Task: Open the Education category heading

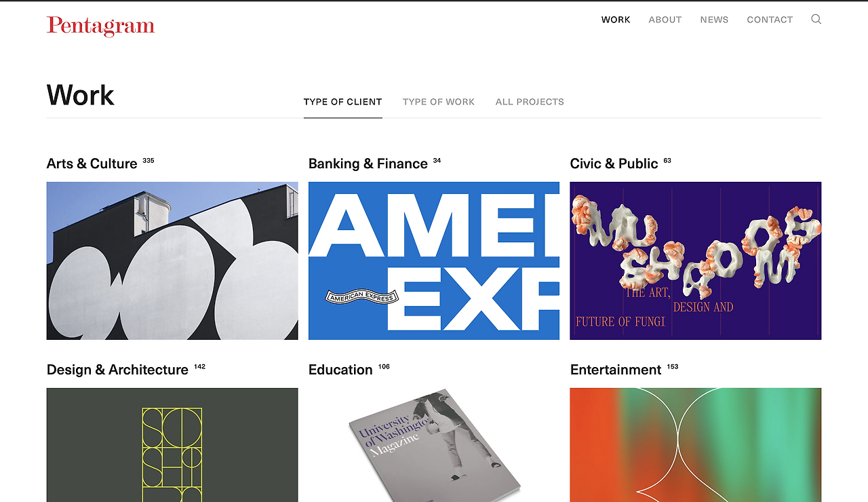Action: pyautogui.click(x=340, y=370)
